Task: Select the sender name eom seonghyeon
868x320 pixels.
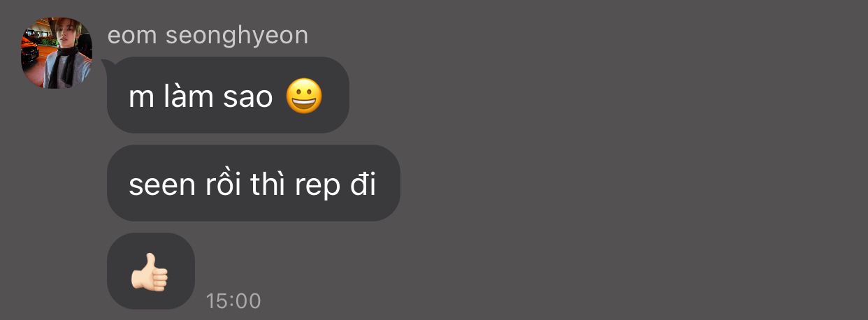Action: 208,35
